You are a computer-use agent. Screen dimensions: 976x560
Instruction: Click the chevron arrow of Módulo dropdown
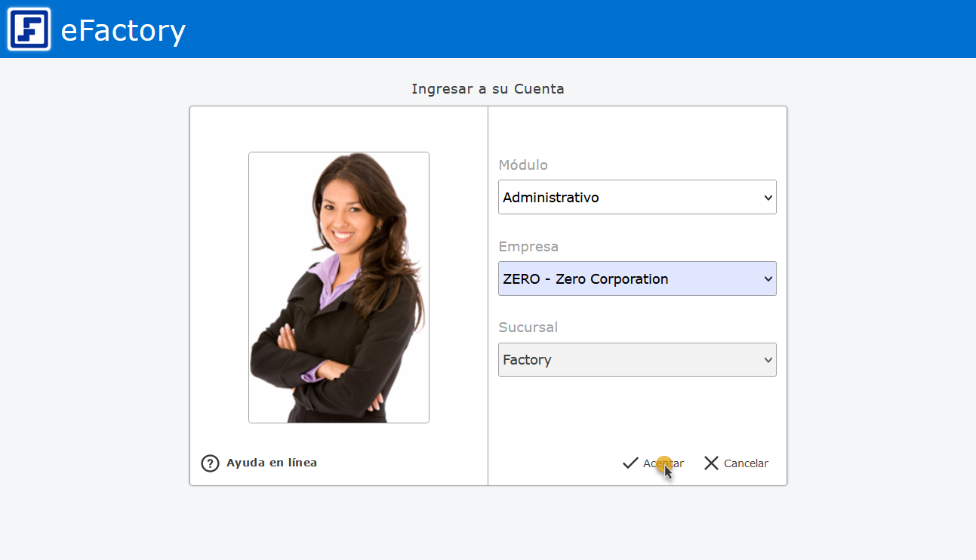tap(768, 198)
